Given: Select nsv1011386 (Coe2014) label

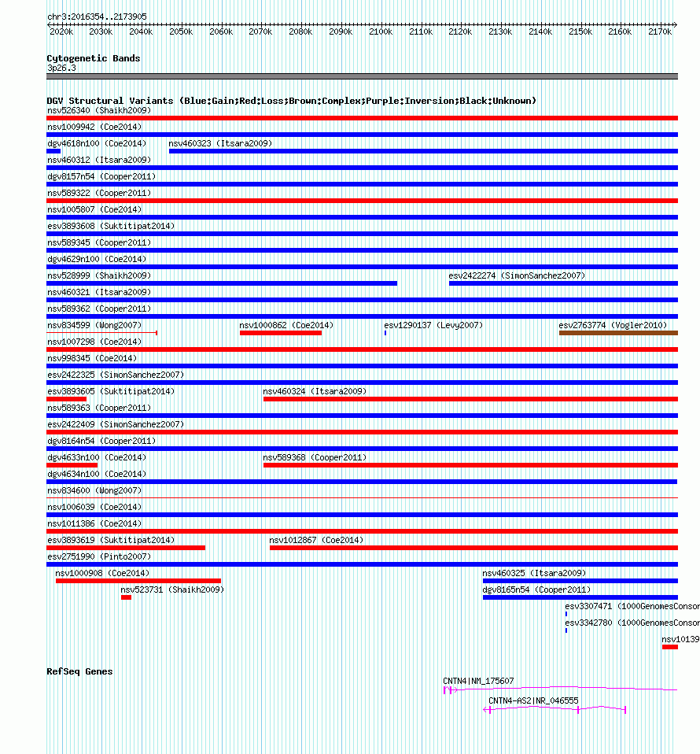Looking at the screenshot, I should (94, 523).
